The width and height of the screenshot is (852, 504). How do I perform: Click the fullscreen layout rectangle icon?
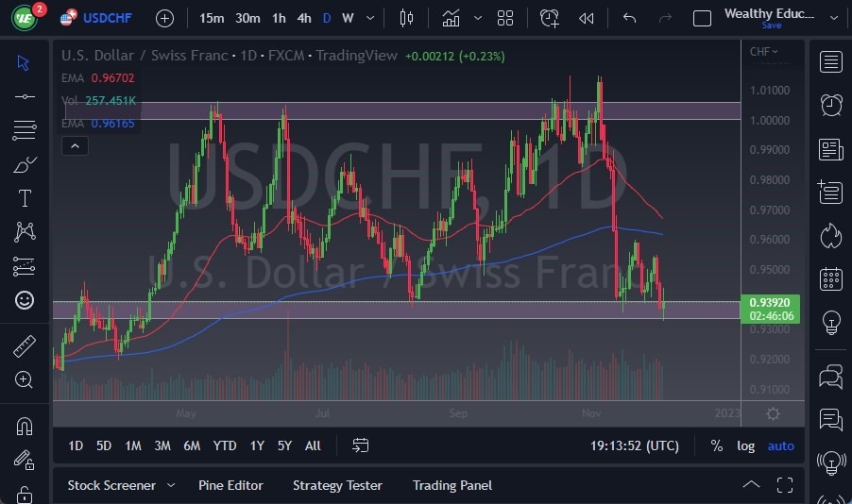pyautogui.click(x=702, y=19)
